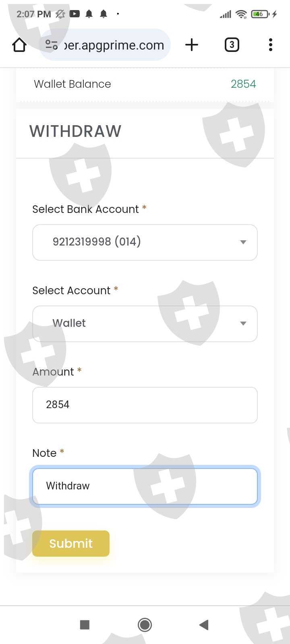
Task: Submit the withdraw request
Action: point(71,543)
